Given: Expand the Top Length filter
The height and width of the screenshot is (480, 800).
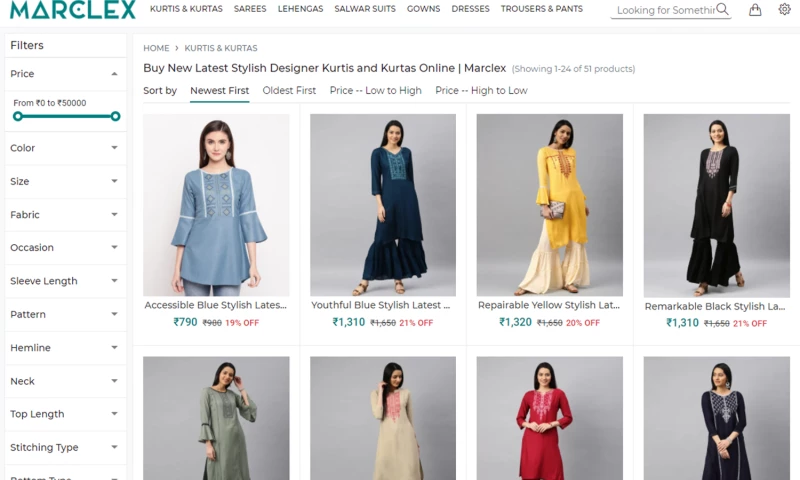Looking at the screenshot, I should pos(65,414).
